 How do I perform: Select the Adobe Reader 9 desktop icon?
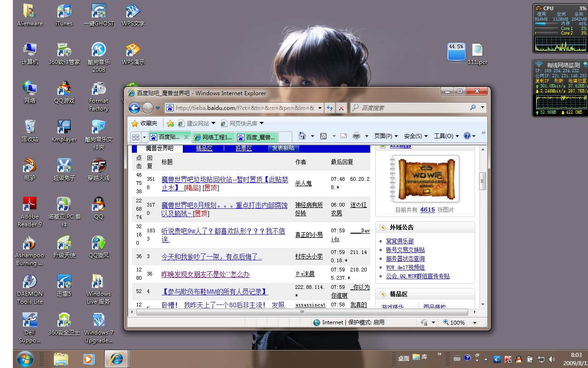30,212
